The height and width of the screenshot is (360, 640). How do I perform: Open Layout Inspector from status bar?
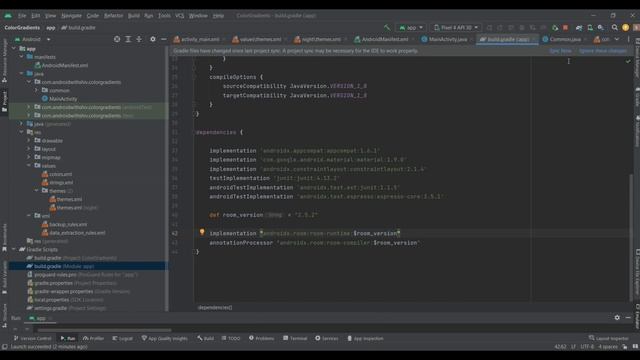click(x=609, y=338)
